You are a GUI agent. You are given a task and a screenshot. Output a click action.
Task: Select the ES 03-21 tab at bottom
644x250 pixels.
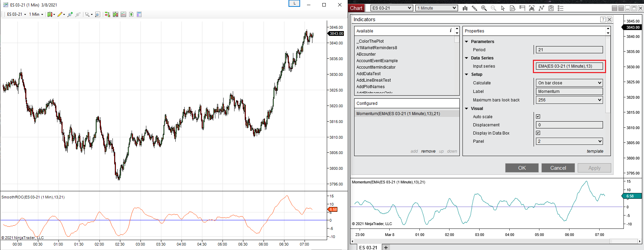(368, 248)
